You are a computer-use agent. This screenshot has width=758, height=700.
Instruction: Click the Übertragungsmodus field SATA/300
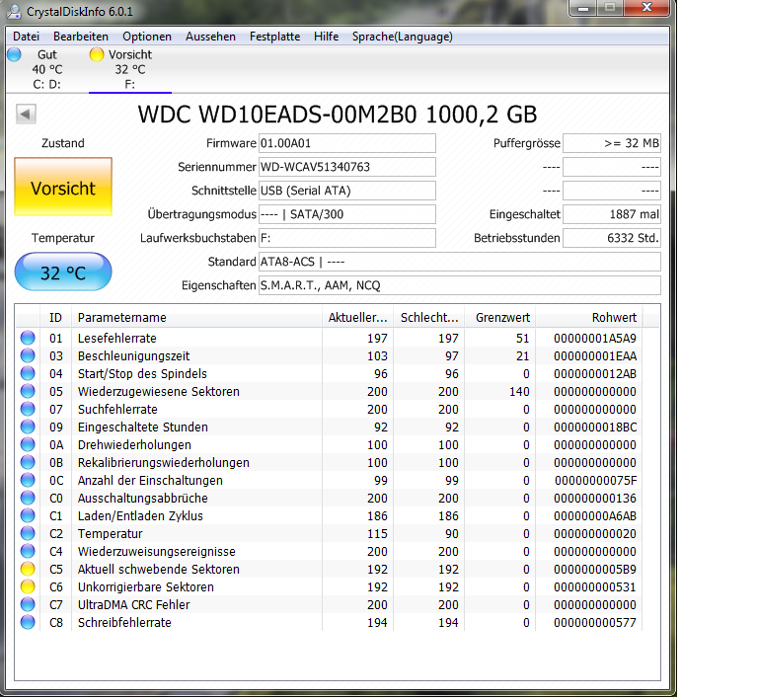347,214
